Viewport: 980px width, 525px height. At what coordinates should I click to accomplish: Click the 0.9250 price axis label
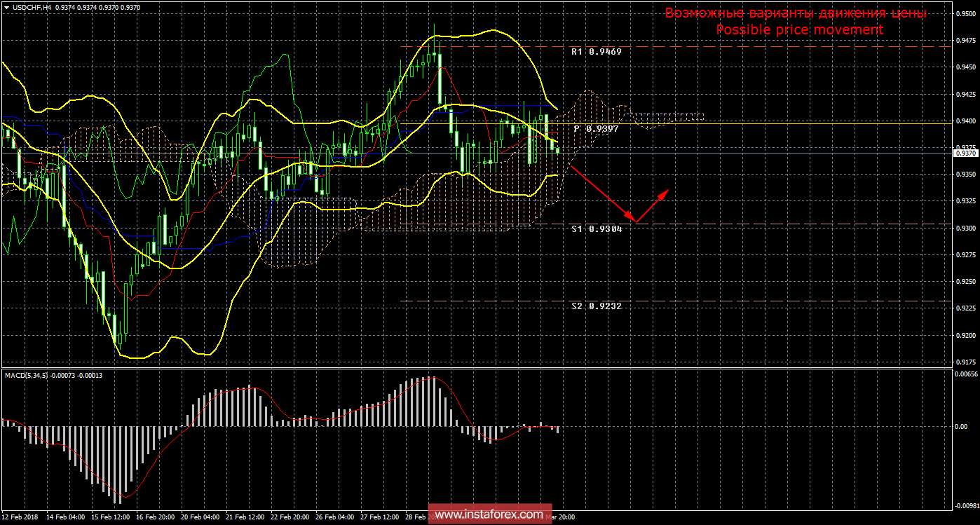pyautogui.click(x=966, y=282)
